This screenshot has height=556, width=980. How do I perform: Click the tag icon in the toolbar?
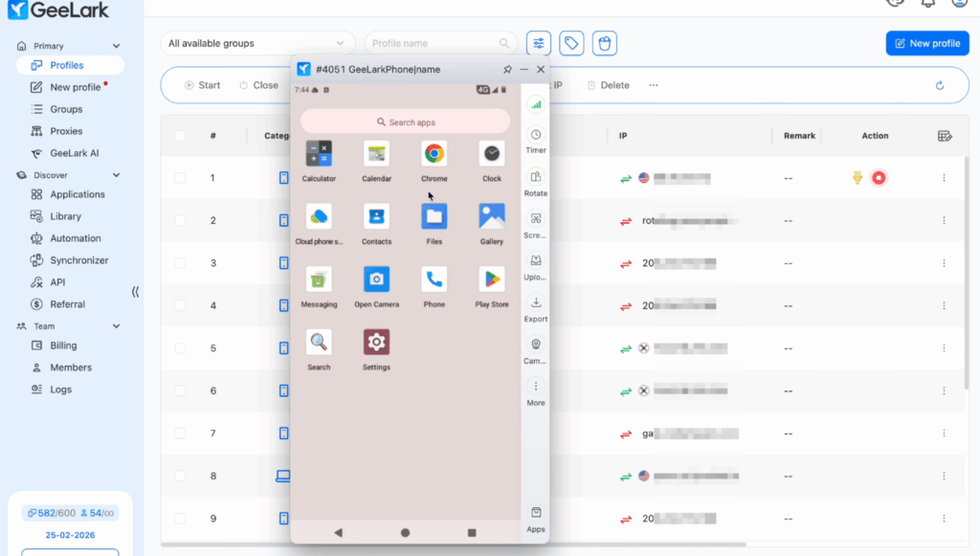click(x=571, y=43)
